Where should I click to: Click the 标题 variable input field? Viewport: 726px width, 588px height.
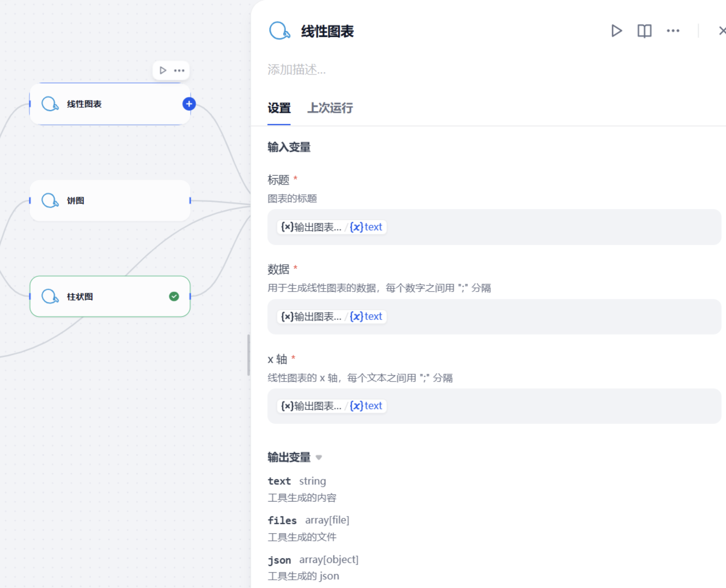point(494,227)
